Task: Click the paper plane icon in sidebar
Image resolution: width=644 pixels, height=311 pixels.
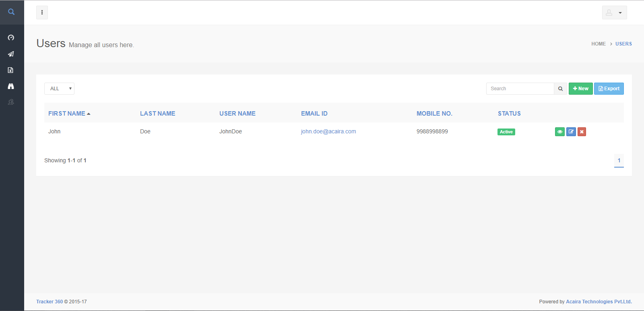Action: coord(11,54)
